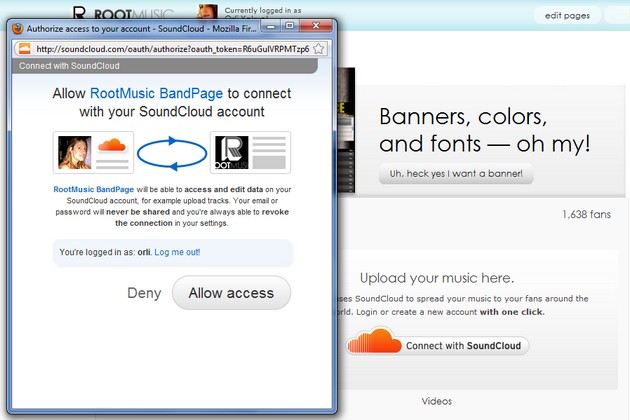Screen dimensions: 630x420
Task: Click Connect with SoundCloud header bar
Action: pos(165,66)
